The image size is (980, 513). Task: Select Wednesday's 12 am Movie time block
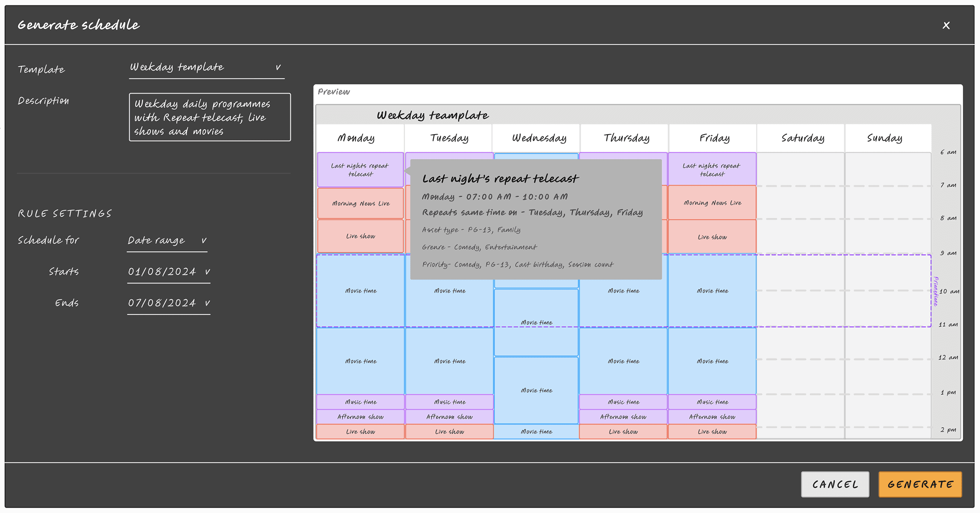tap(536, 390)
